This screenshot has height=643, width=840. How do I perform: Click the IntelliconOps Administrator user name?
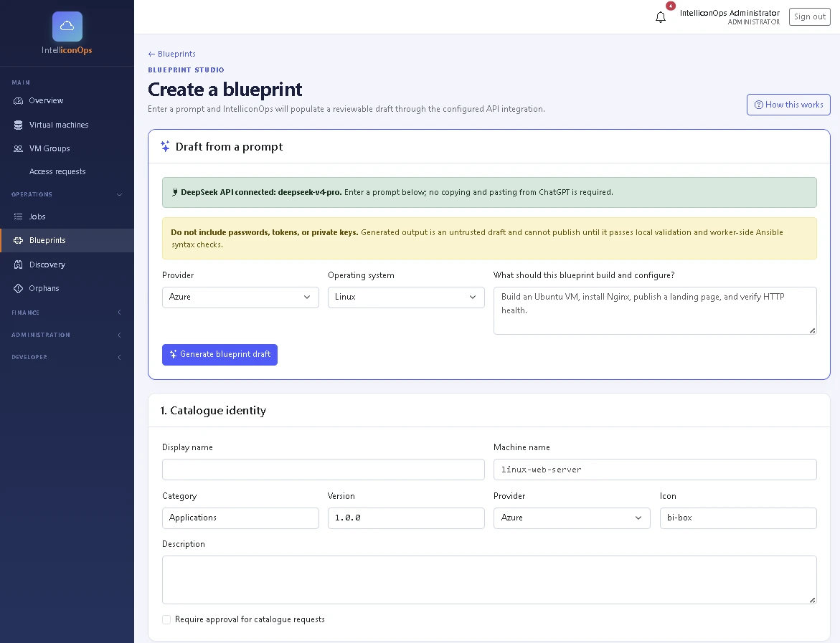(730, 13)
